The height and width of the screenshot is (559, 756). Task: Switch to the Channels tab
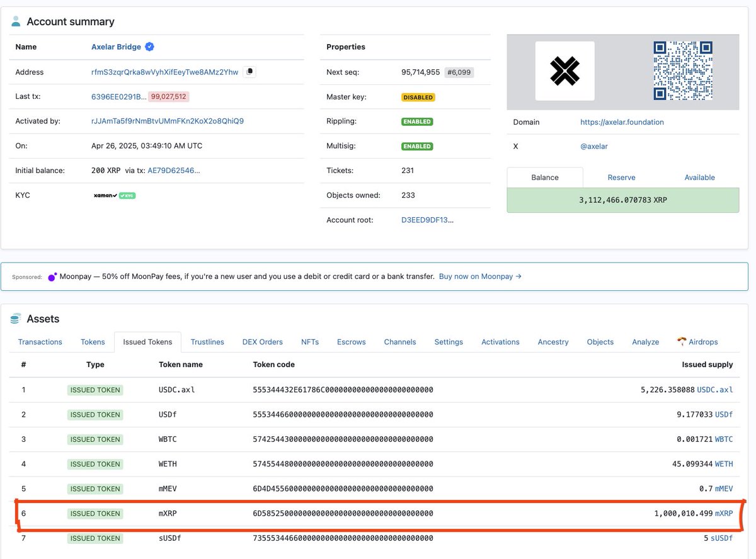coord(400,342)
